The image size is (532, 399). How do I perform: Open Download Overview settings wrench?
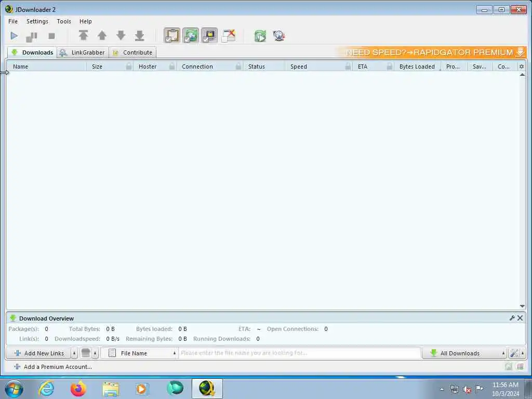click(512, 318)
